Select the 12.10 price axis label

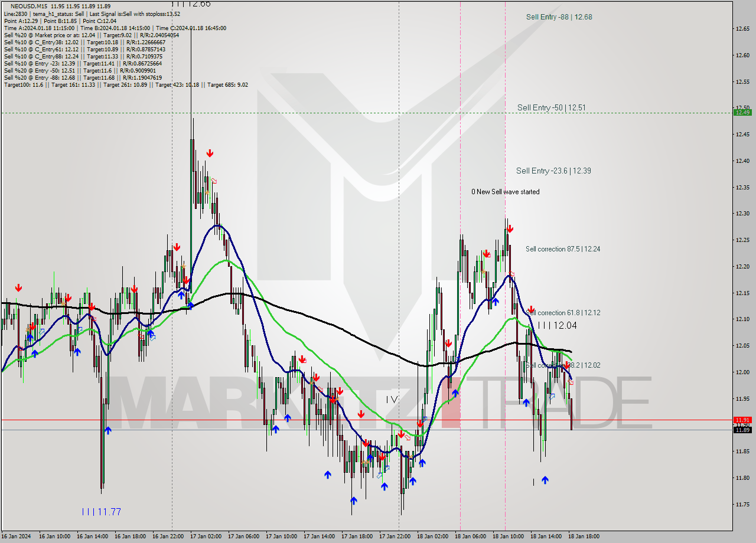[742, 319]
